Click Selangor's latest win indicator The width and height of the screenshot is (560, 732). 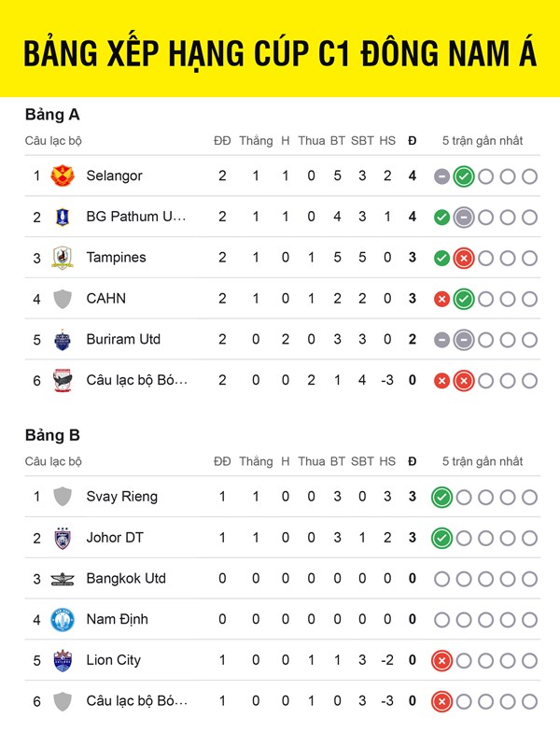coord(463,176)
